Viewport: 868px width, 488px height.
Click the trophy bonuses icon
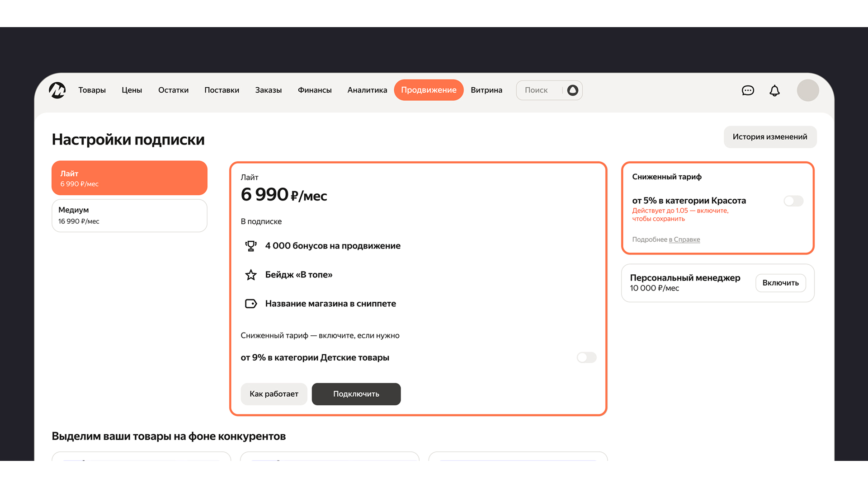[x=251, y=246]
